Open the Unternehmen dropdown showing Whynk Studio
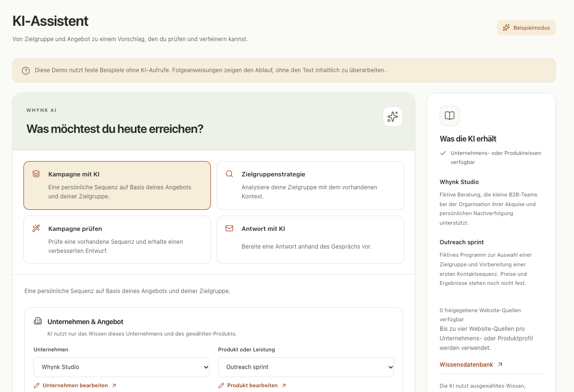Viewport: 574px width, 392px height. tap(121, 367)
